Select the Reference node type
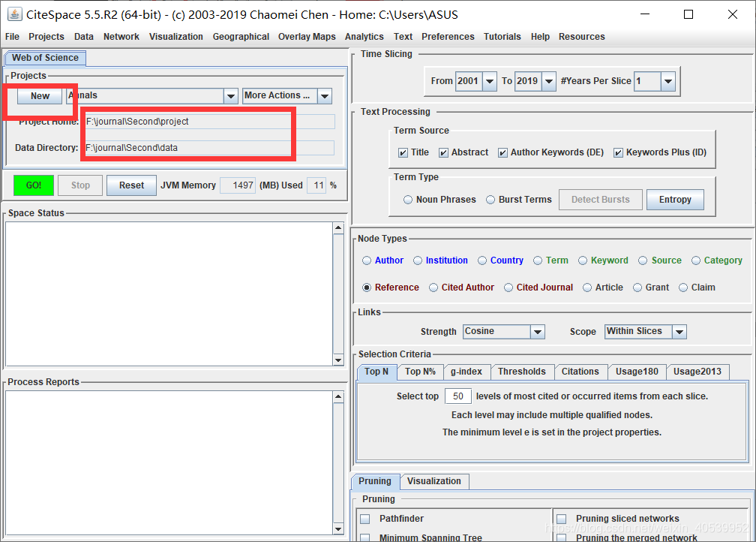Viewport: 756px width, 542px height. [367, 288]
